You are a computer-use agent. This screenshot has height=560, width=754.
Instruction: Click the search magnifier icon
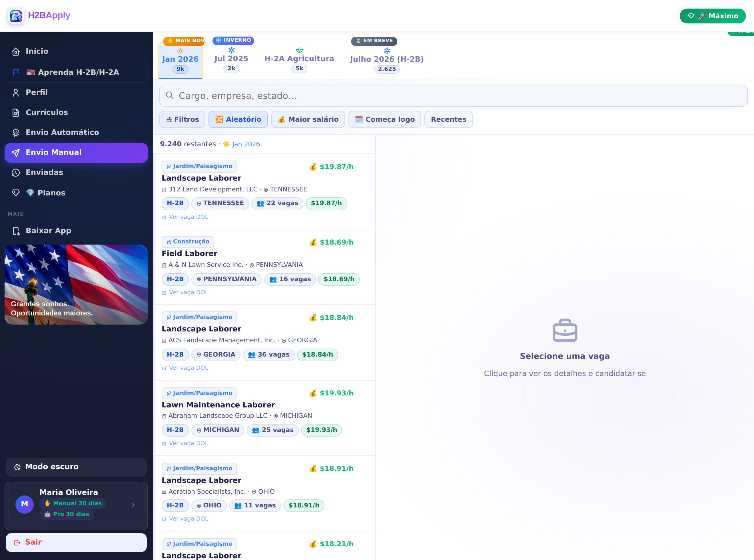click(169, 95)
